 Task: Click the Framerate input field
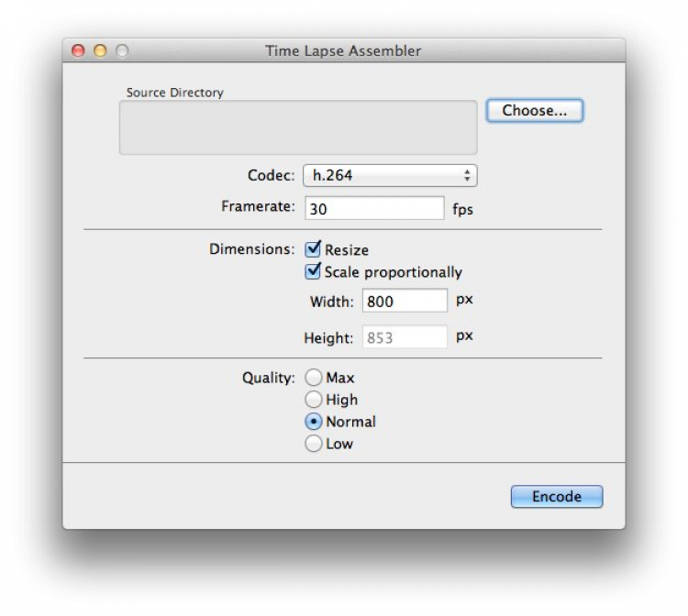(x=374, y=208)
